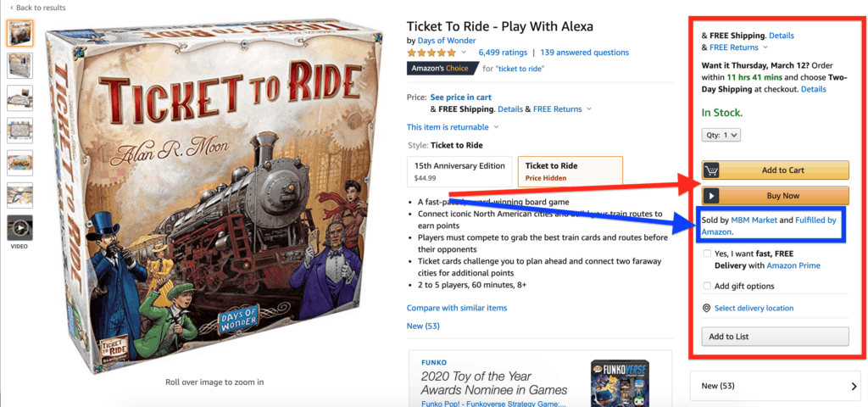This screenshot has height=407, width=868.
Task: Click the cart icon on Add to Cart
Action: 712,170
